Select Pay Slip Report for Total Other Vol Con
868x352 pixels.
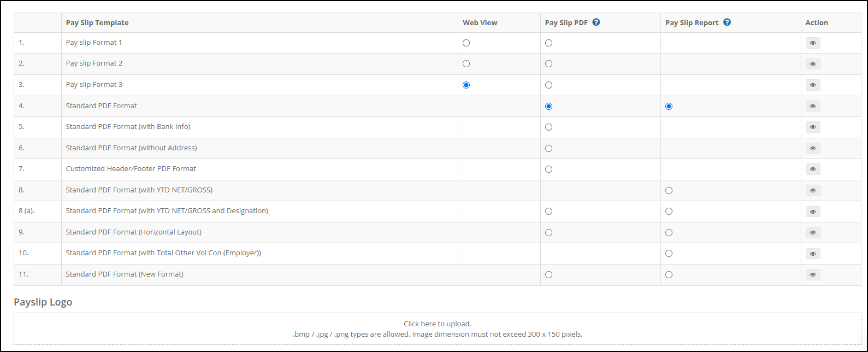[x=669, y=253]
